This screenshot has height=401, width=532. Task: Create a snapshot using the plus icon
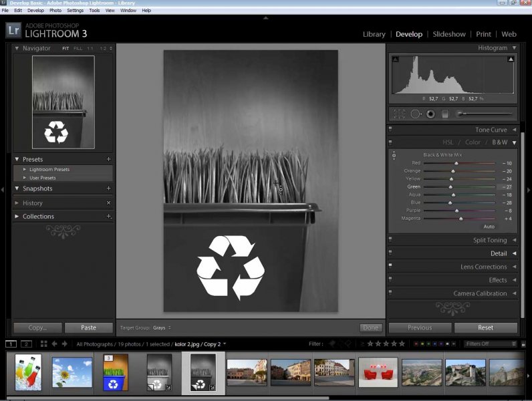(x=109, y=188)
